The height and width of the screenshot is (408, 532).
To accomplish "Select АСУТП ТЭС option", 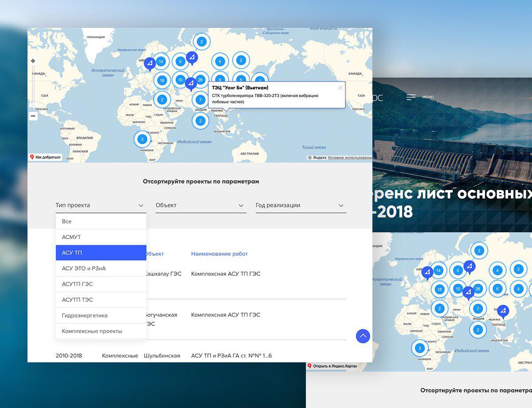I will [x=101, y=300].
